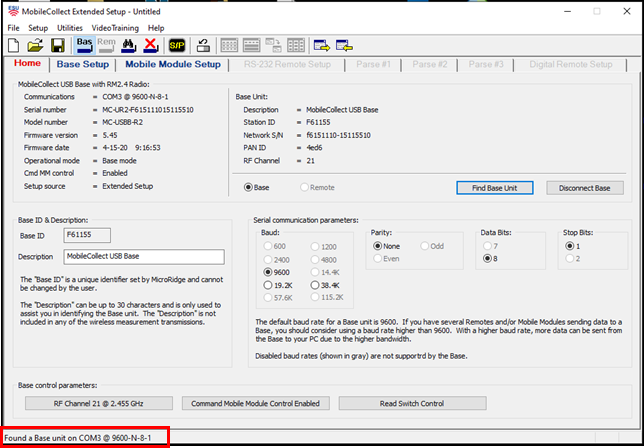
Task: Click the window with left yellow arrow icon
Action: (344, 45)
